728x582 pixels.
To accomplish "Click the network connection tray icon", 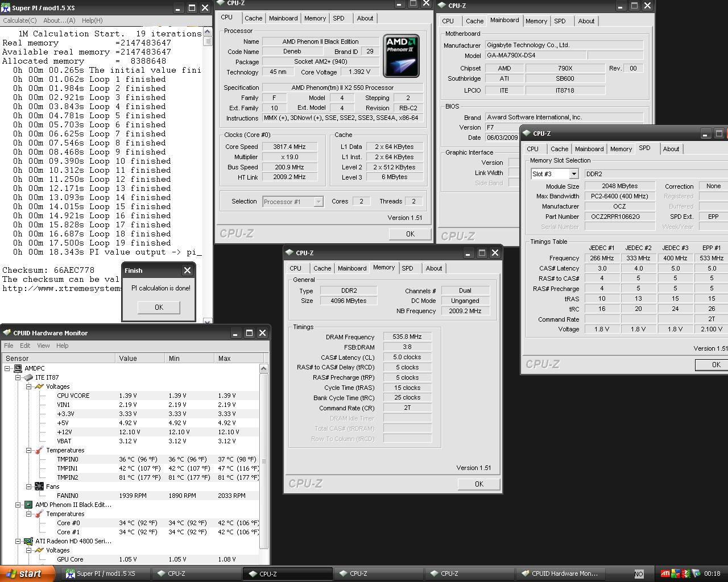I will tap(696, 573).
